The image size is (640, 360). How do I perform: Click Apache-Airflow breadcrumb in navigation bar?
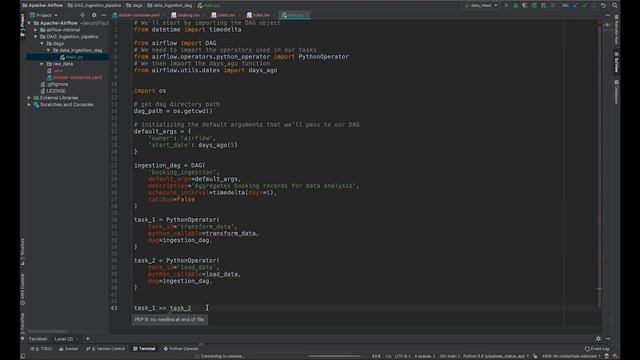[x=42, y=6]
